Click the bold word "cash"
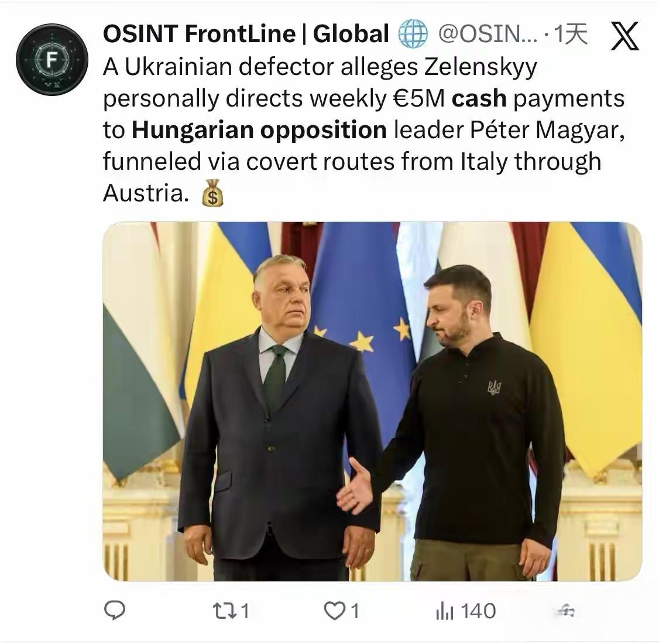659x644 pixels. 479,98
